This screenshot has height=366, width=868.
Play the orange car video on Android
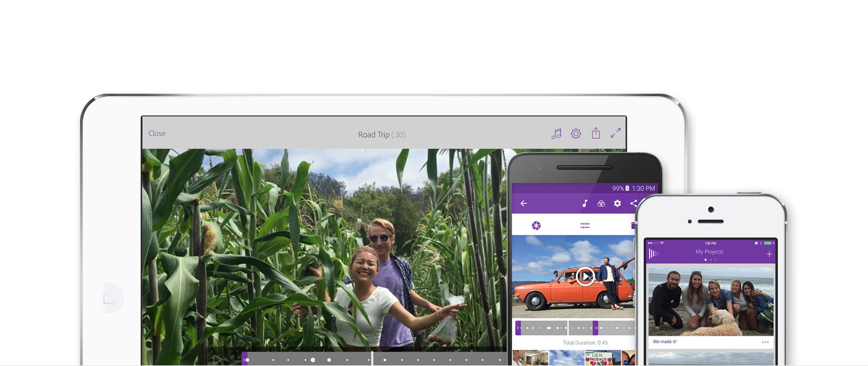click(585, 276)
